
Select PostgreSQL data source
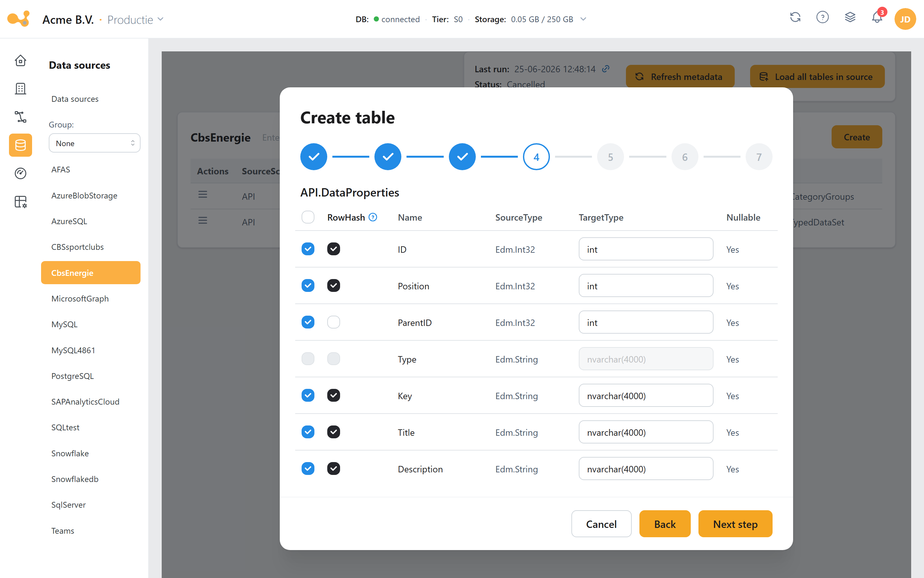(x=73, y=376)
